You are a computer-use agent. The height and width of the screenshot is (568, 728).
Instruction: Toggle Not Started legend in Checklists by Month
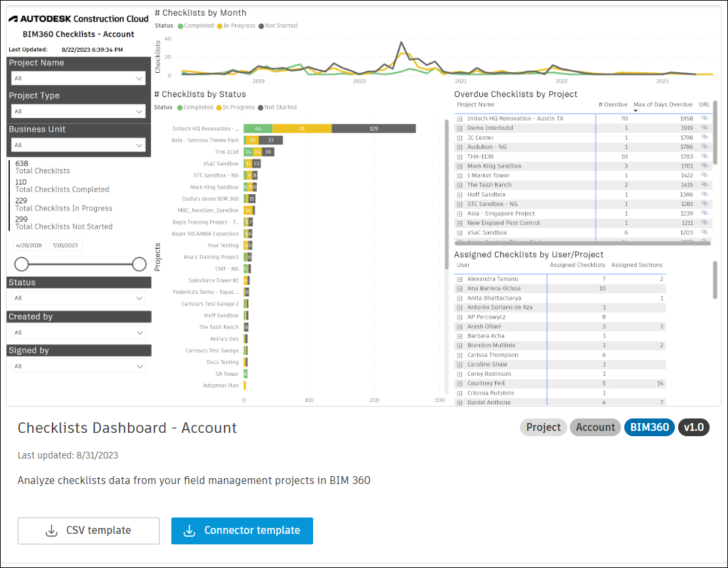tap(278, 26)
